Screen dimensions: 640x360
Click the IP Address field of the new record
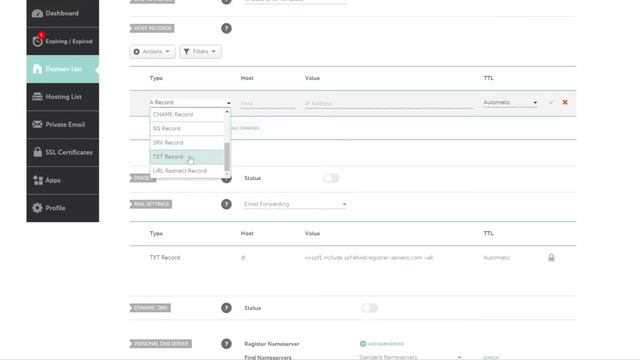coord(389,104)
